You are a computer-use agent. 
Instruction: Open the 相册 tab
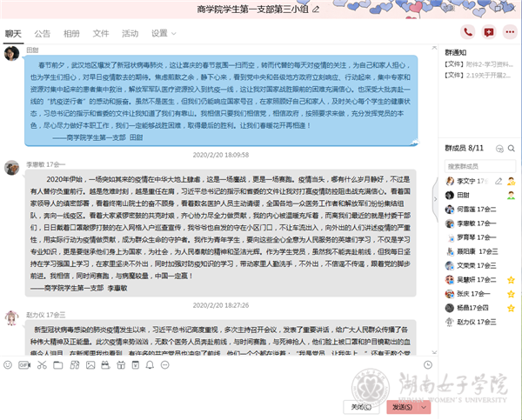71,34
